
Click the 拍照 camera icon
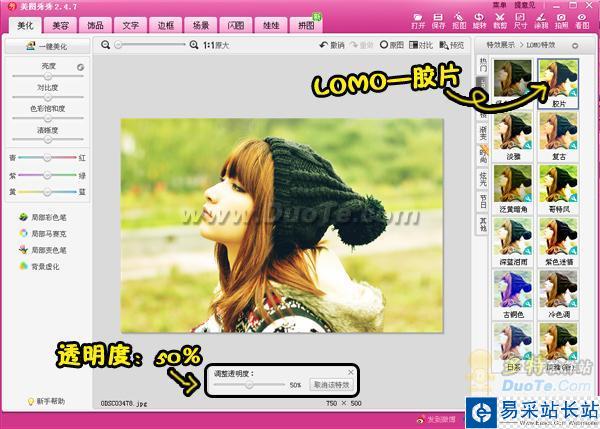click(x=561, y=21)
